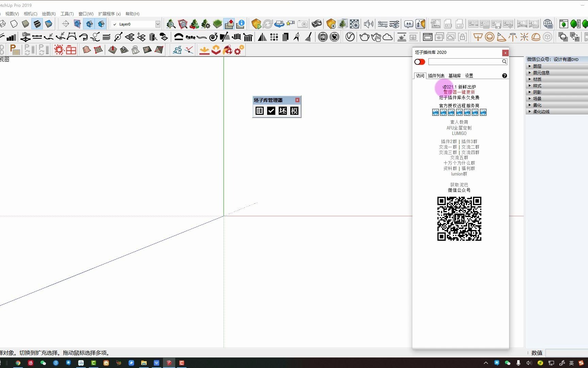Open the Layer0 layer dropdown
The image size is (588, 368).
tap(158, 24)
